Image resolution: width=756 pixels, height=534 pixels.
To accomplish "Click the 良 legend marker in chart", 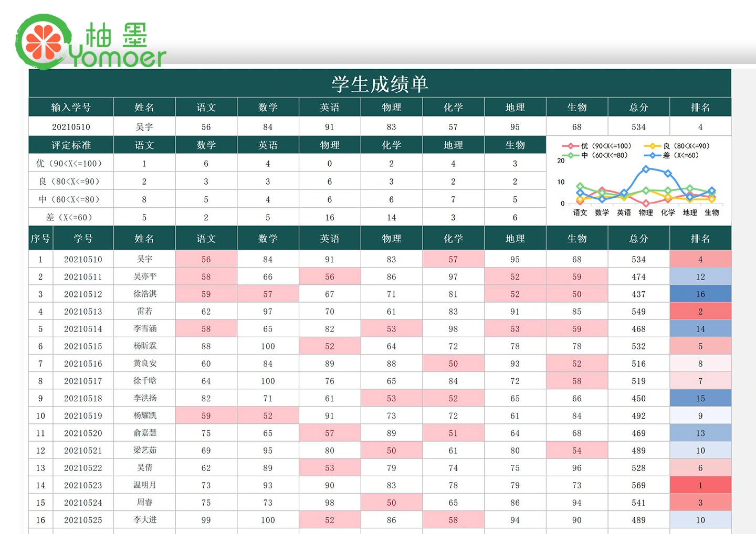I will pyautogui.click(x=653, y=146).
